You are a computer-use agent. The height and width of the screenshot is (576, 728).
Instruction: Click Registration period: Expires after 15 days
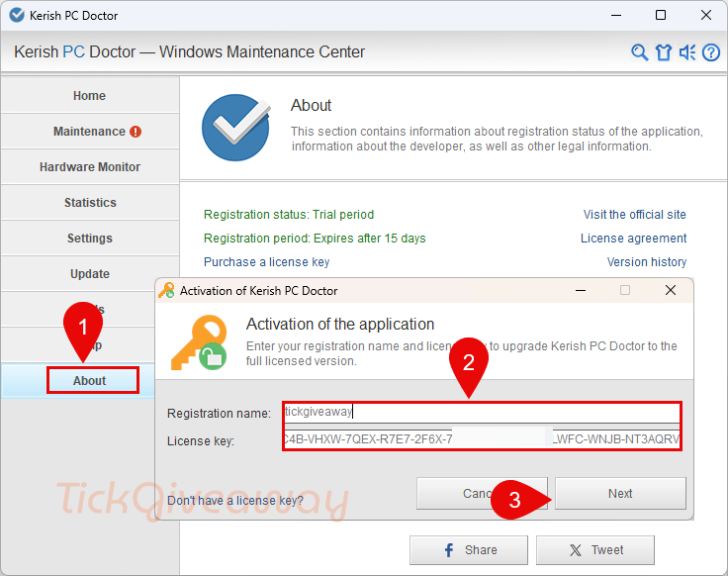point(315,239)
